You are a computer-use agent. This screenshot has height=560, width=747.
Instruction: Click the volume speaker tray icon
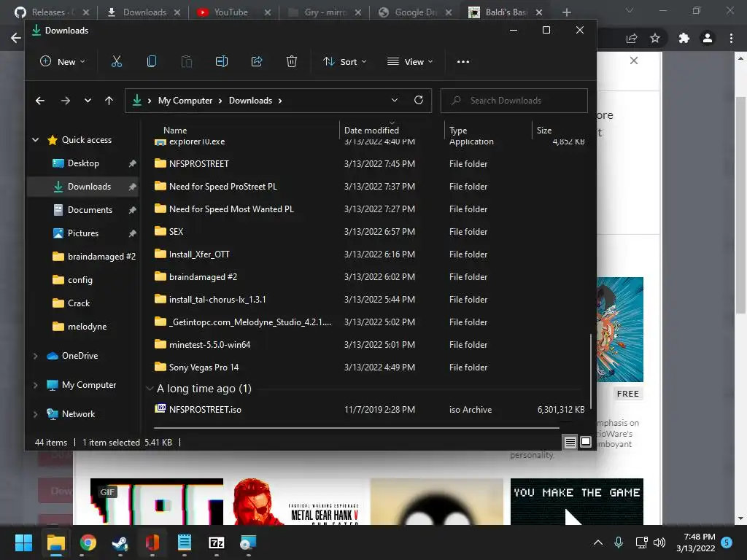click(x=659, y=542)
